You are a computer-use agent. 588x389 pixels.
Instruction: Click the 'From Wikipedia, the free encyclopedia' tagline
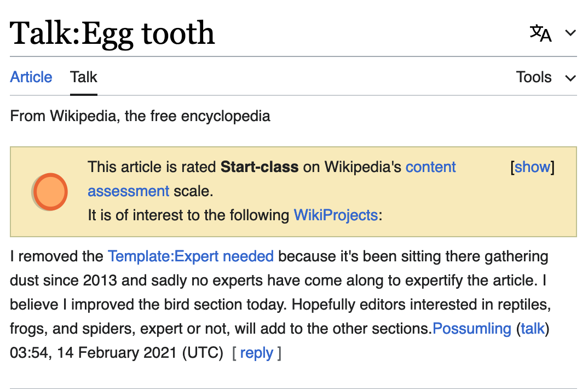[140, 116]
